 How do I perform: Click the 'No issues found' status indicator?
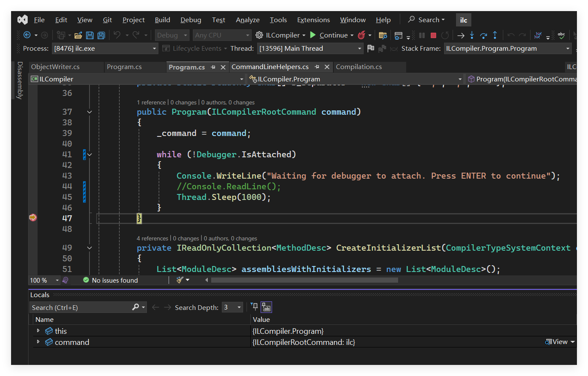click(x=111, y=280)
